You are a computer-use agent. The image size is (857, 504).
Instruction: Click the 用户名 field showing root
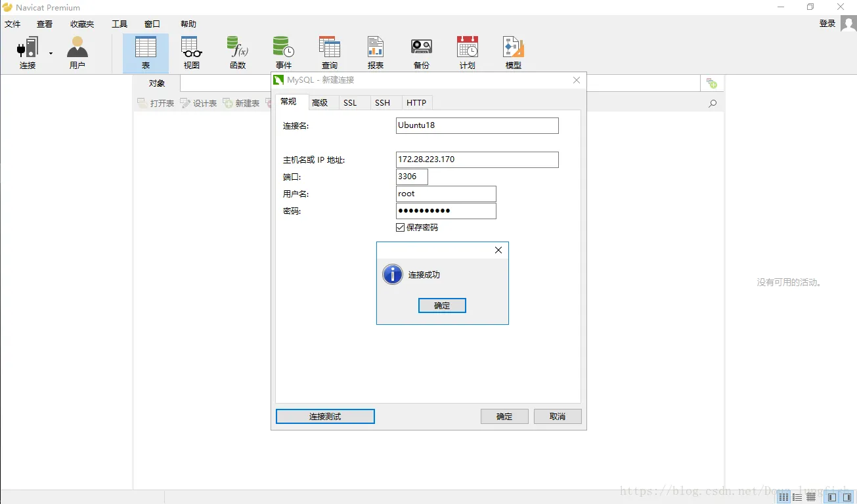446,194
